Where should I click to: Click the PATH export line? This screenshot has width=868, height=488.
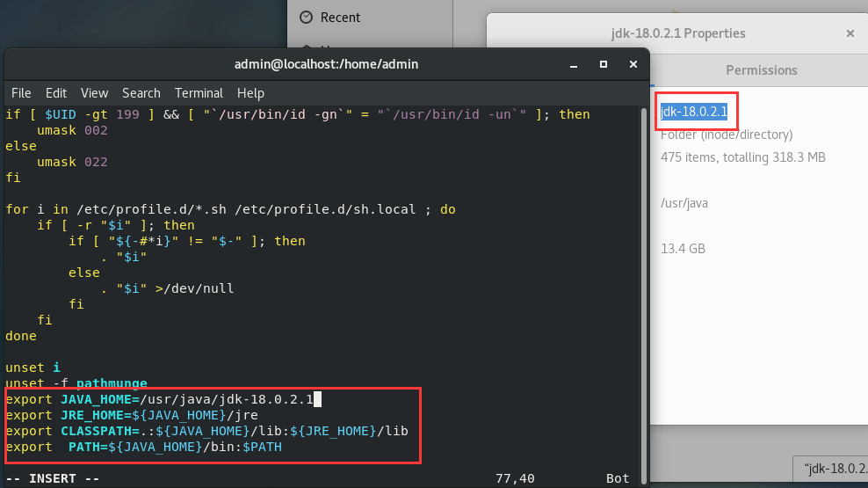point(144,447)
